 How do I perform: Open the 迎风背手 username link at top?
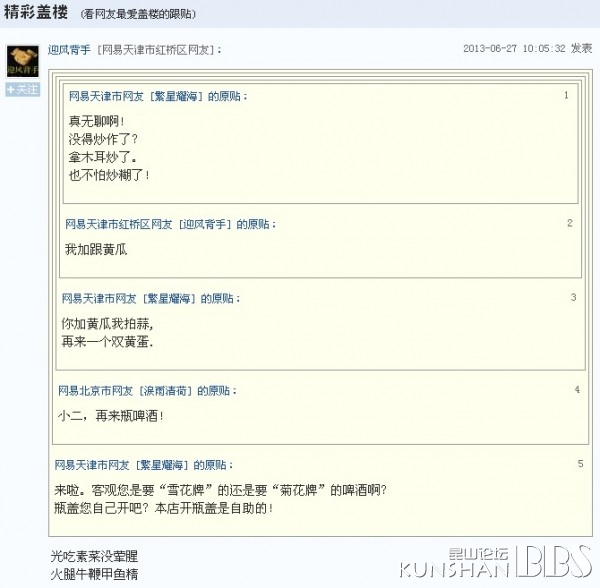click(69, 50)
